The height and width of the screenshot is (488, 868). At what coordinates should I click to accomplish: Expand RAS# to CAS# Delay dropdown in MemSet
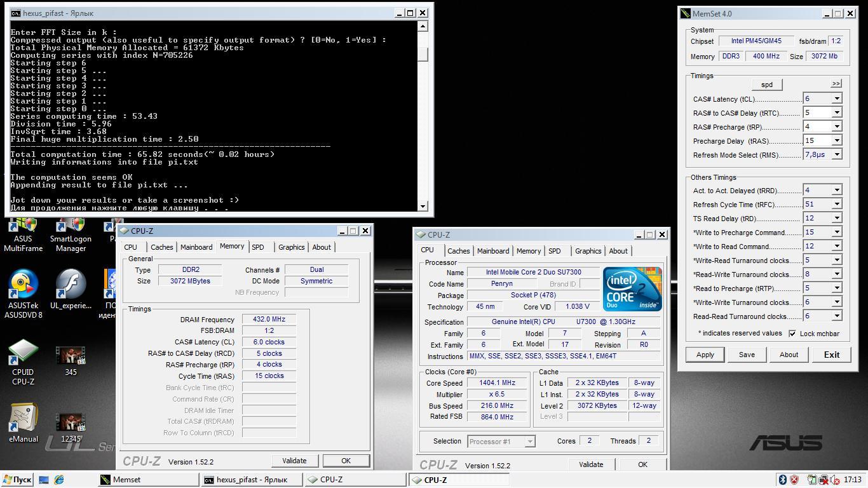(837, 113)
